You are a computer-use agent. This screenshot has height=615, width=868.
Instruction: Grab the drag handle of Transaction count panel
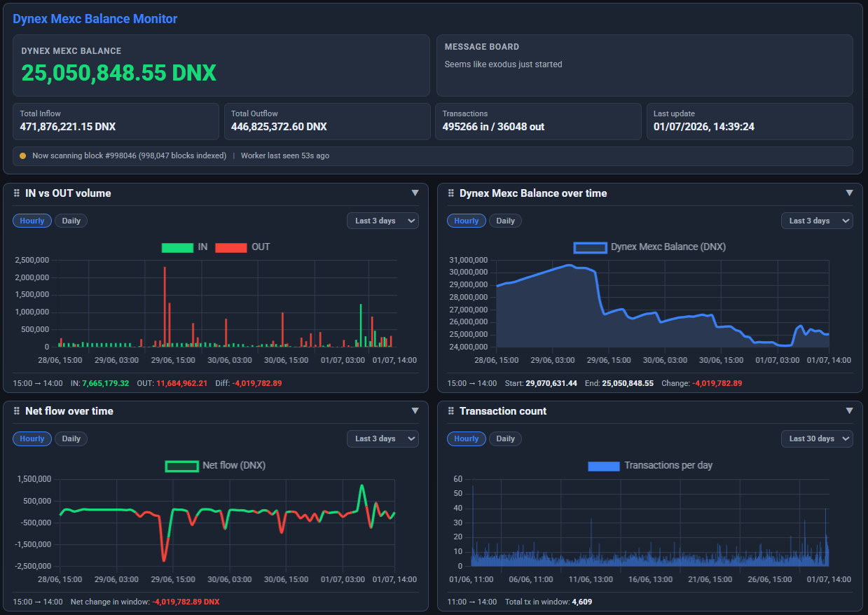pyautogui.click(x=451, y=411)
